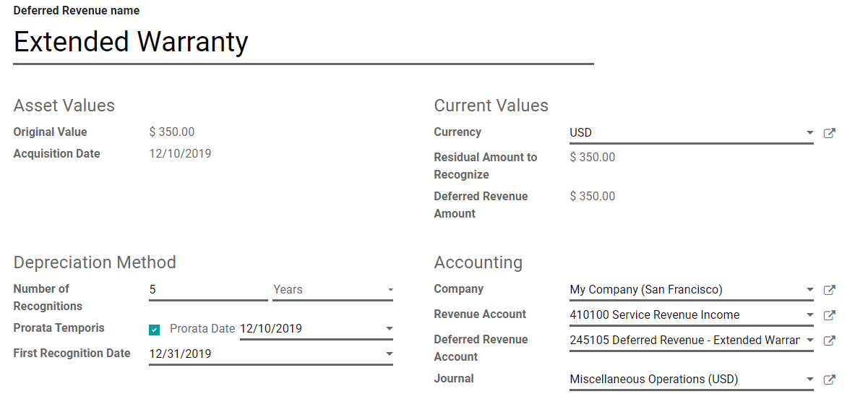Open external link icon next to Journal
This screenshot has height=394, width=868.
(830, 380)
